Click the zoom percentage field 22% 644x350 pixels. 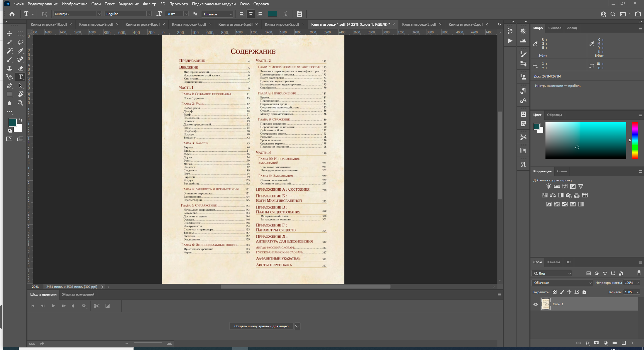tap(35, 287)
